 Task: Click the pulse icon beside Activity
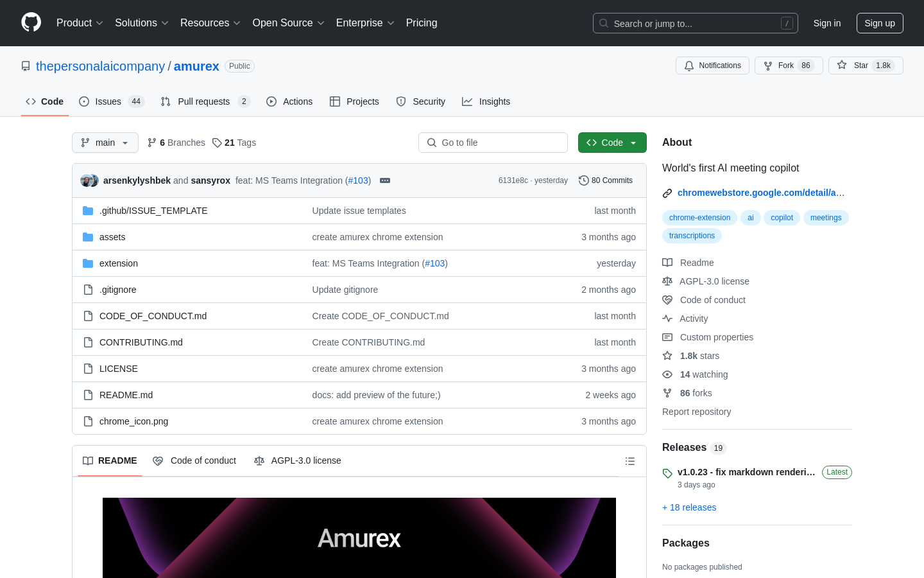[667, 319]
